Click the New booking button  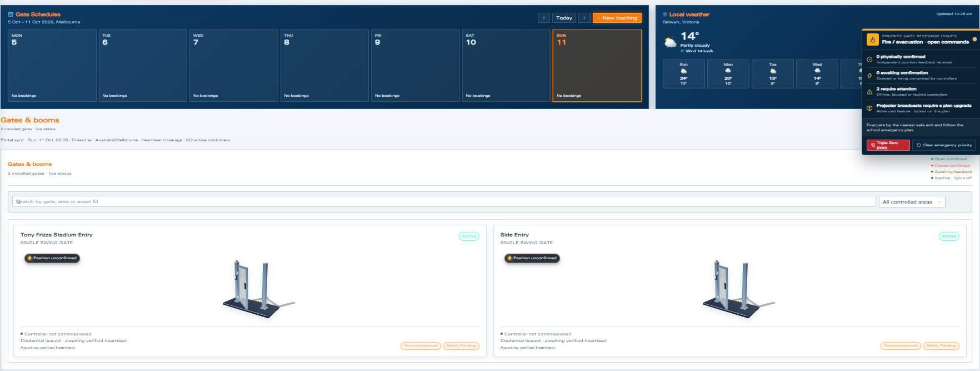coord(617,18)
